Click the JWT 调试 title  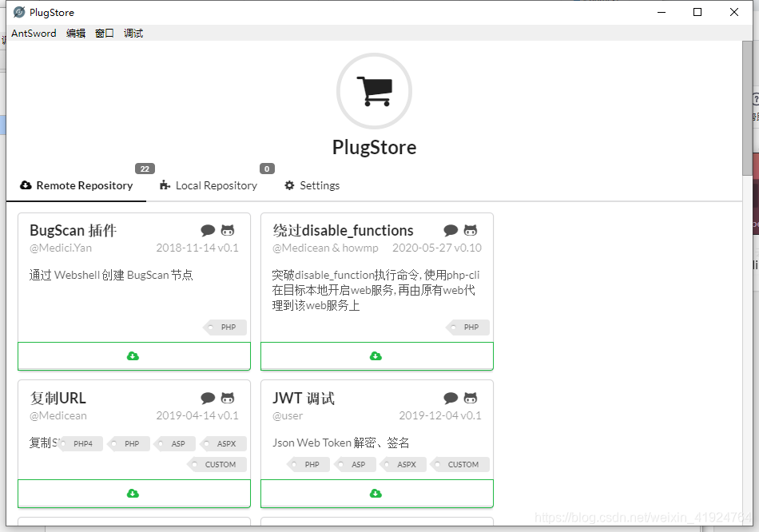click(x=303, y=398)
